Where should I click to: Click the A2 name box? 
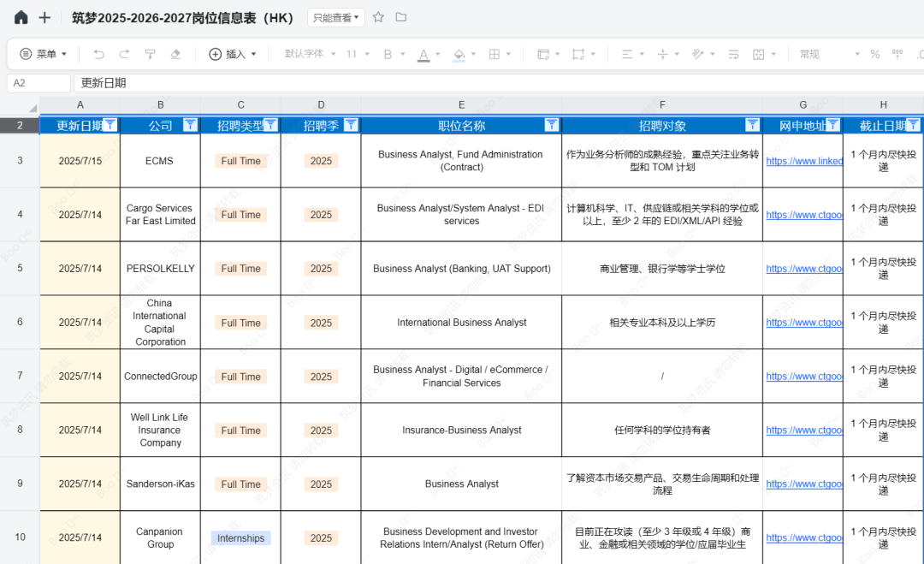[x=38, y=83]
